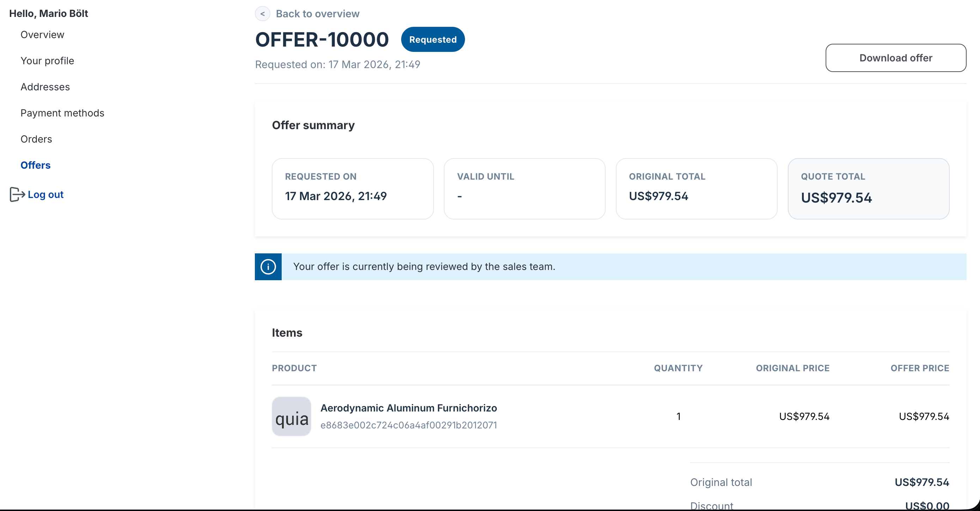Click the Requested On summary card
980x511 pixels.
352,188
